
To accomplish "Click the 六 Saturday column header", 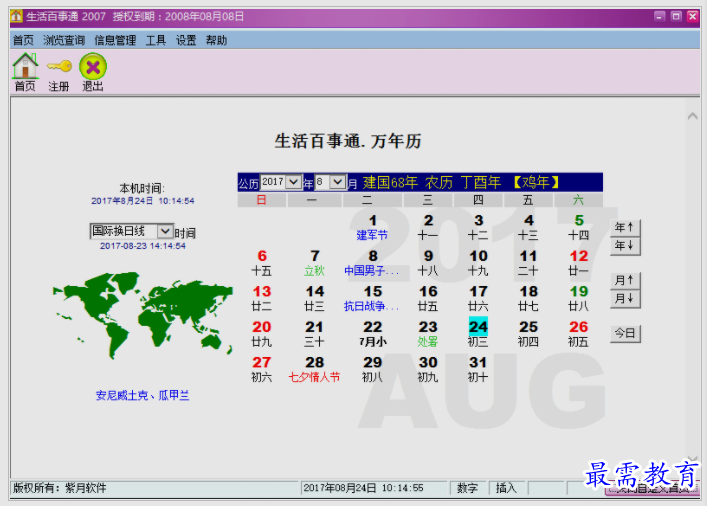I will point(578,200).
